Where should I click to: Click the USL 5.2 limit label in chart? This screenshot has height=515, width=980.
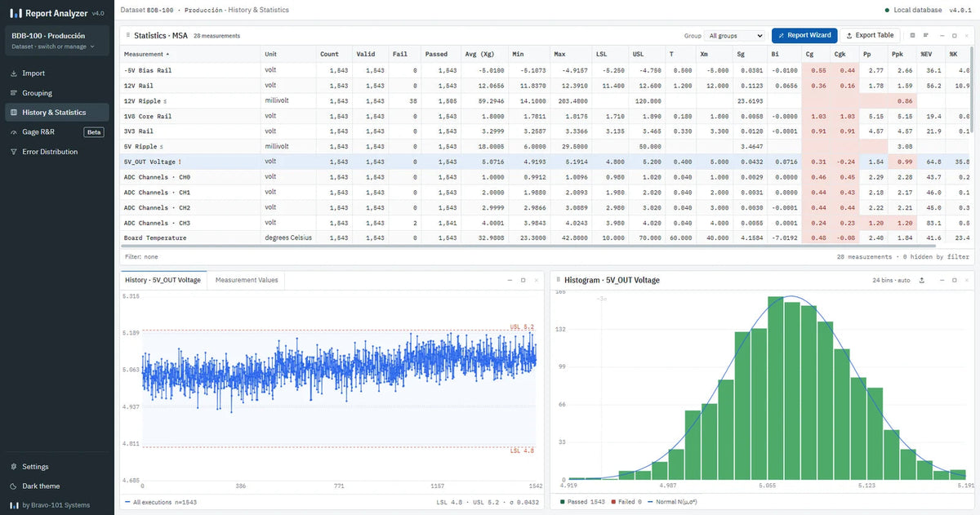(523, 326)
